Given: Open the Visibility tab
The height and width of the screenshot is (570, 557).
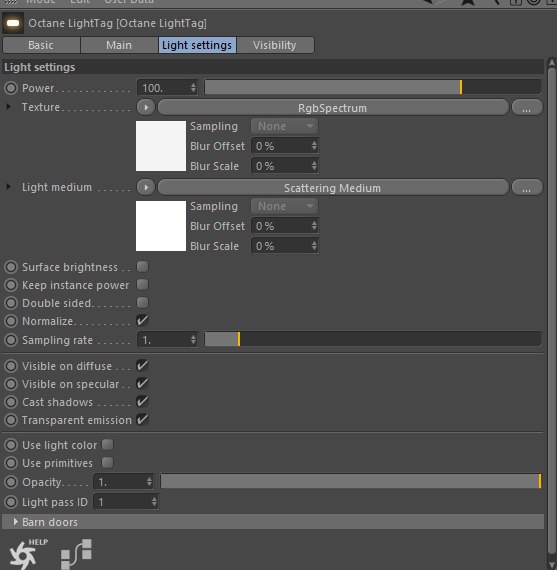Looking at the screenshot, I should [x=275, y=45].
